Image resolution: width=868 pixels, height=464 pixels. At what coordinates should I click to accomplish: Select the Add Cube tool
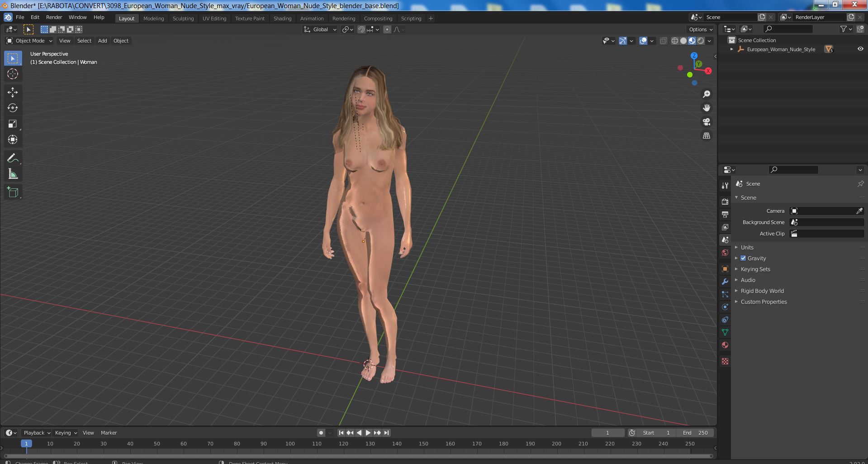13,192
